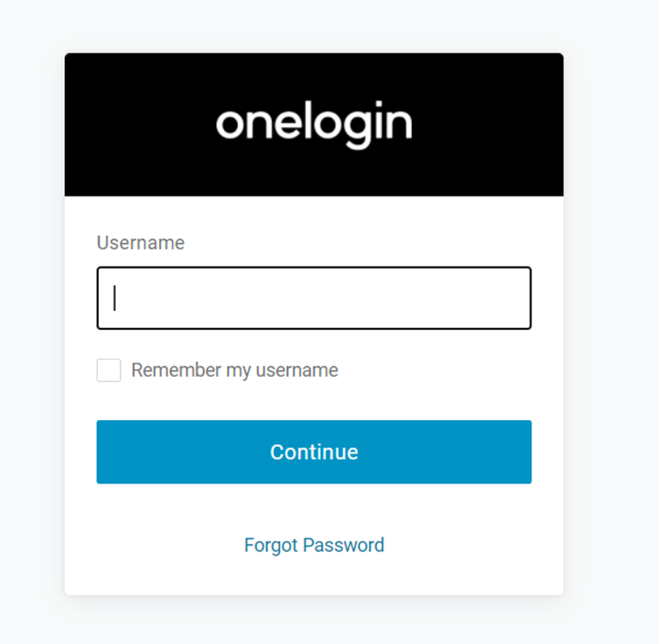The height and width of the screenshot is (644, 658).
Task: Click the Username text field
Action: pyautogui.click(x=314, y=298)
